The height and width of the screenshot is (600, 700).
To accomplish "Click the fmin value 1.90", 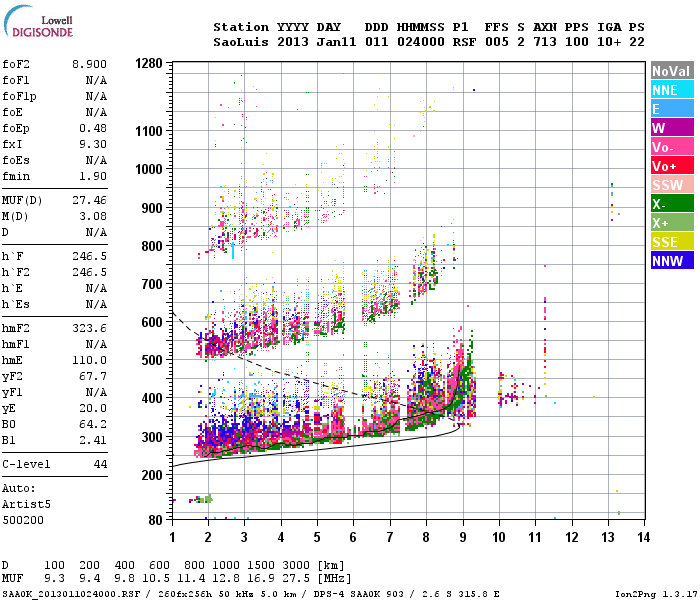I will (x=93, y=176).
